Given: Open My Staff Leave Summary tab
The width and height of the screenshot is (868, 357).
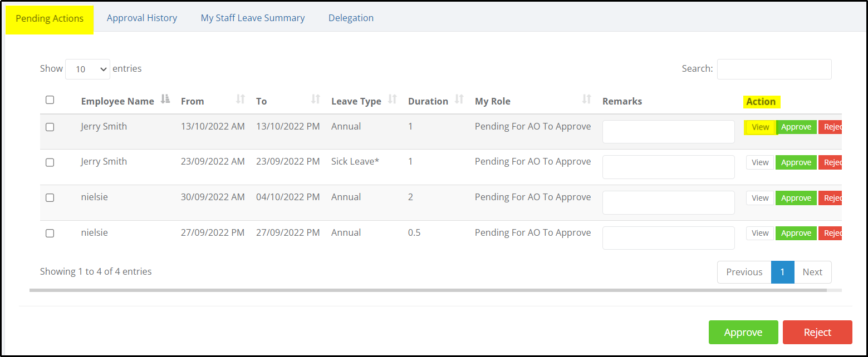Looking at the screenshot, I should point(253,18).
